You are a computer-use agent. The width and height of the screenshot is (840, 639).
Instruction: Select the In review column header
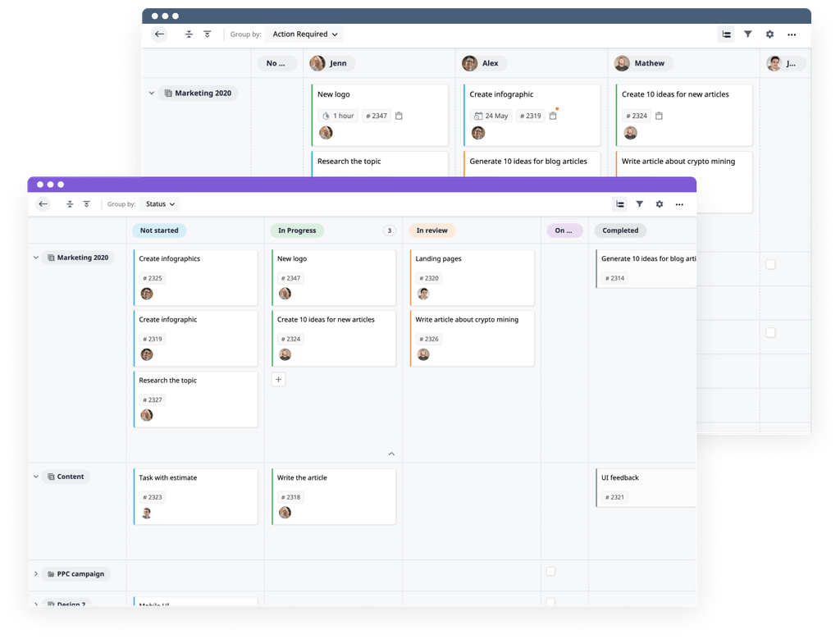[x=431, y=230]
